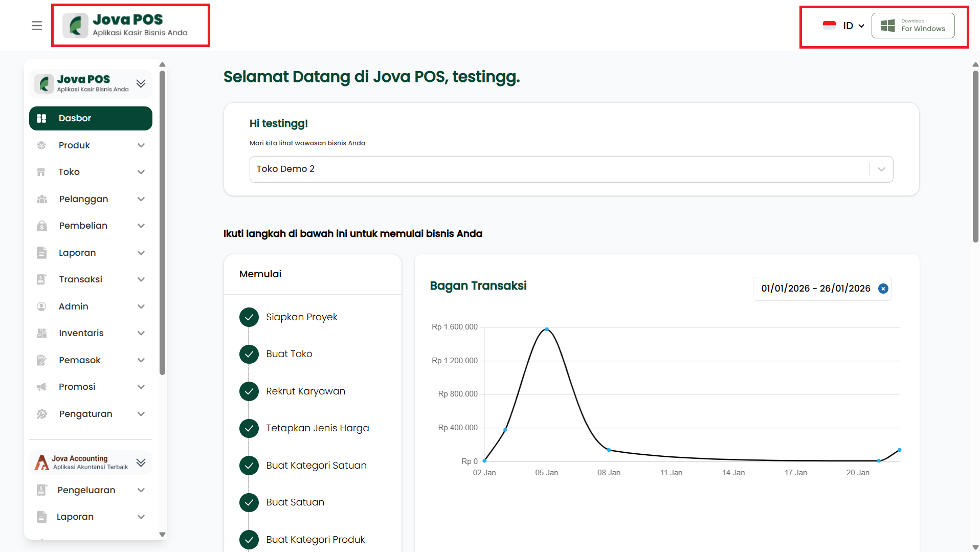980x552 pixels.
Task: Select the Dasbor menu item
Action: pos(91,118)
